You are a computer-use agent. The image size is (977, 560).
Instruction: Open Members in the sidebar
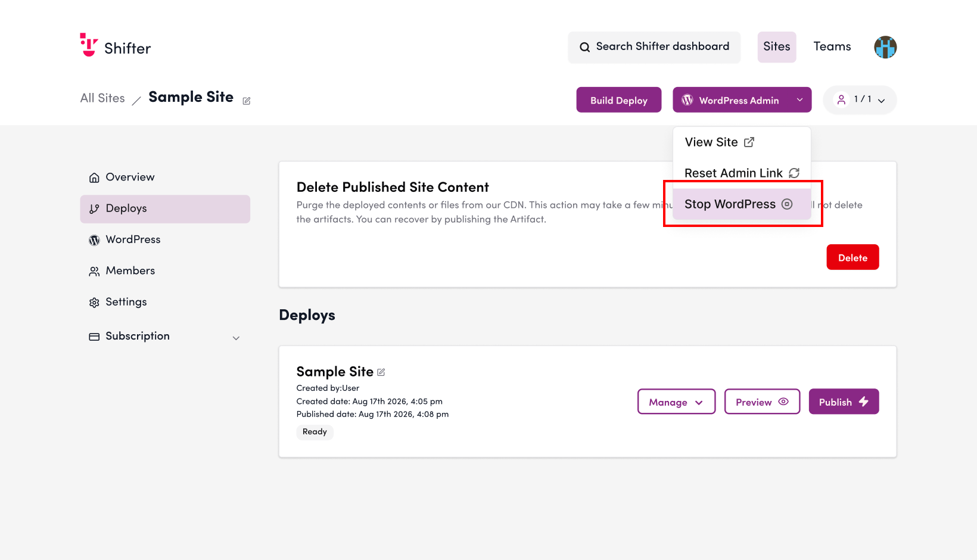165,270
